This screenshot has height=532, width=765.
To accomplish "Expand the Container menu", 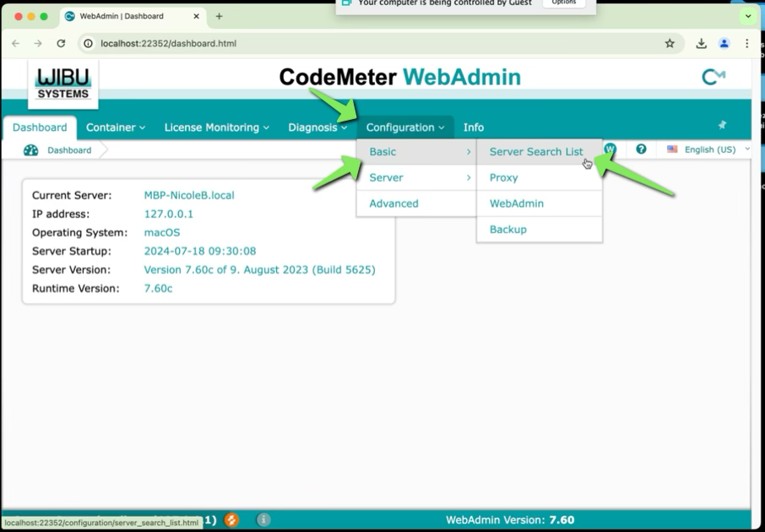I will click(x=116, y=128).
